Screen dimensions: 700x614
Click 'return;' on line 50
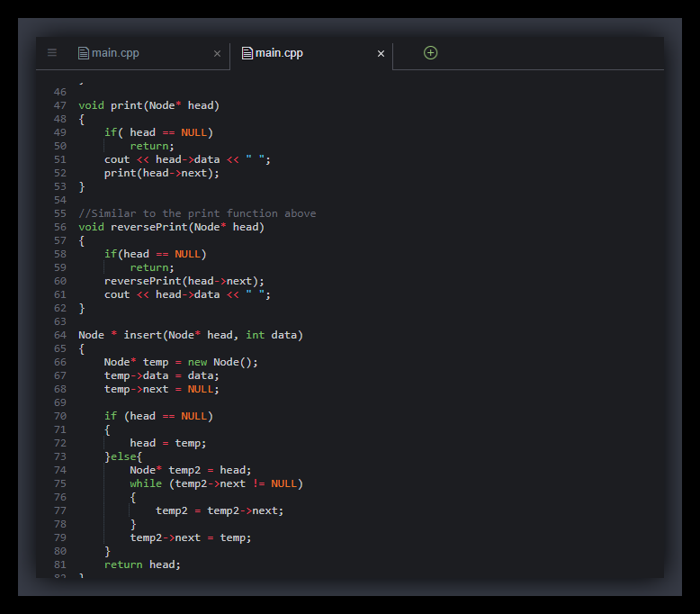152,147
